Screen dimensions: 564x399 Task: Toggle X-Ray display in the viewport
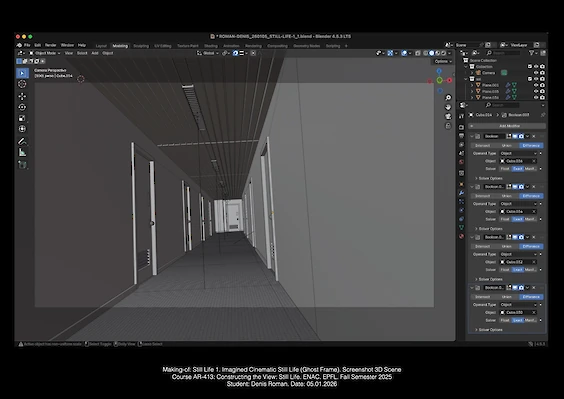[418, 53]
